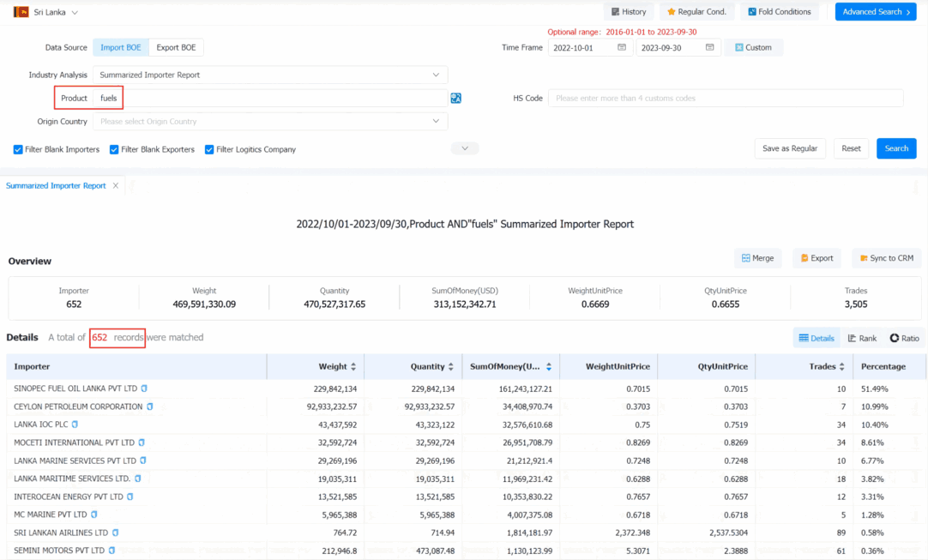Click the translate icon beside Product field
This screenshot has width=928, height=560.
coord(455,99)
